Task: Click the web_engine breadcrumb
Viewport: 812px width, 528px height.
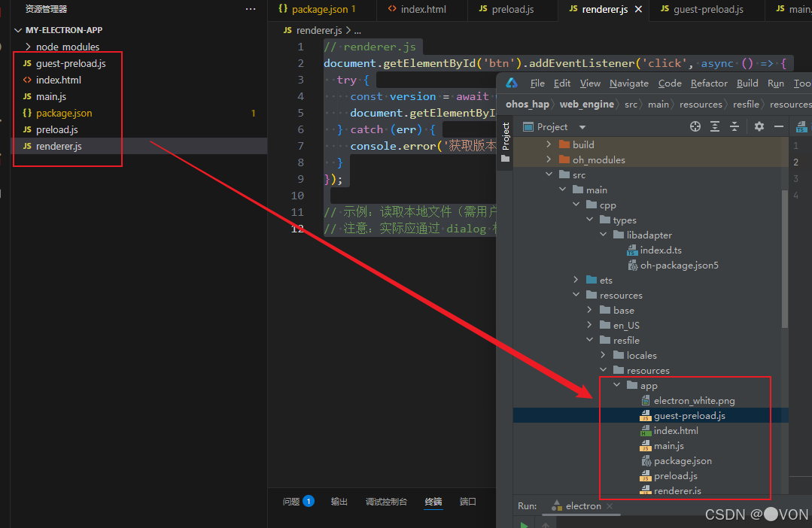Action: pos(587,104)
